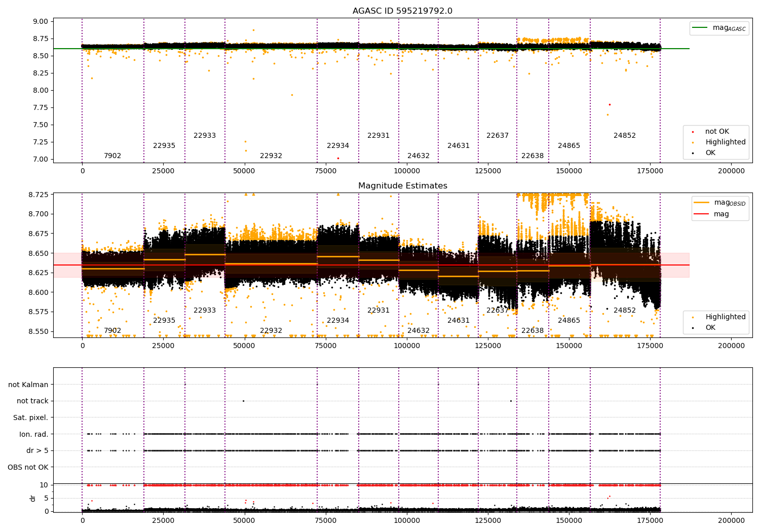760x532 pixels.
Task: Click "OK" in the top plot's lower legend
Action: (x=710, y=153)
